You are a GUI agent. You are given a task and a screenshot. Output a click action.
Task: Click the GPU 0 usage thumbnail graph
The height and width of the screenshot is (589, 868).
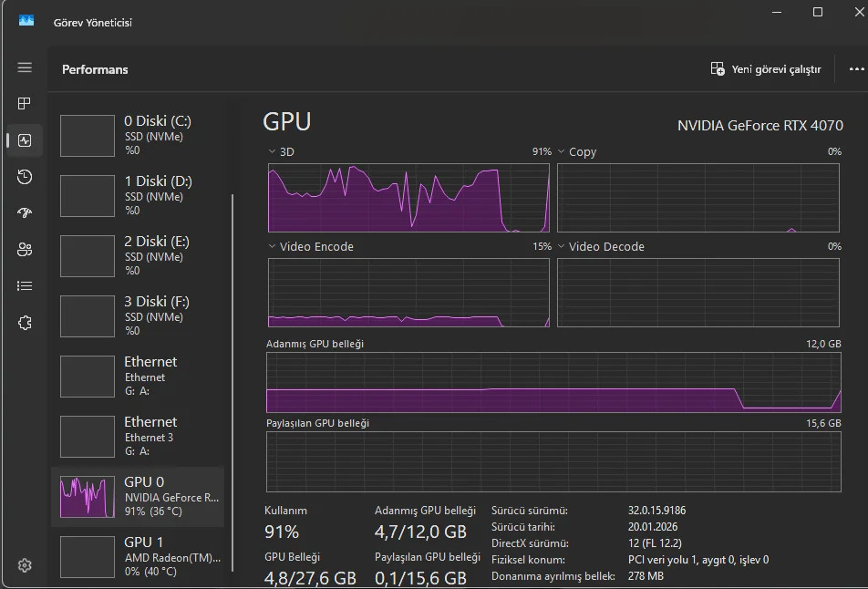pyautogui.click(x=87, y=497)
